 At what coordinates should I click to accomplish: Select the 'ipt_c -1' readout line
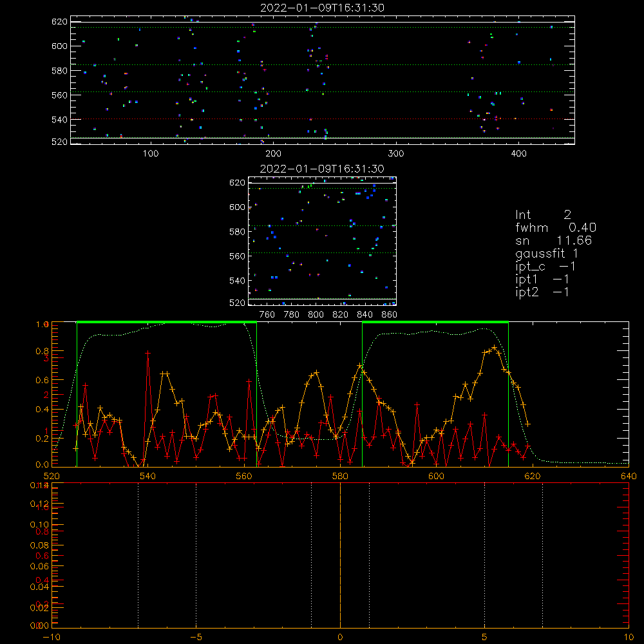545,267
